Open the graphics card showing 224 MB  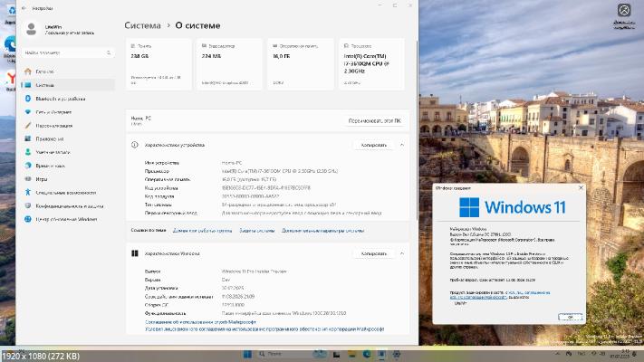(229, 64)
